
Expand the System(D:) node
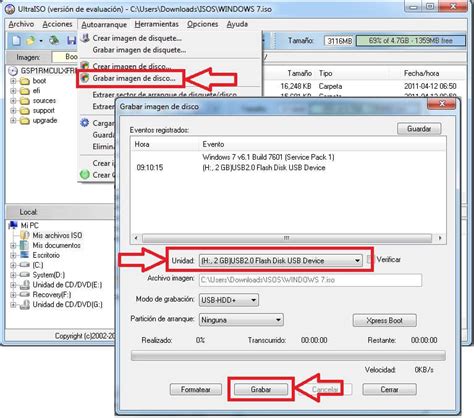click(13, 275)
